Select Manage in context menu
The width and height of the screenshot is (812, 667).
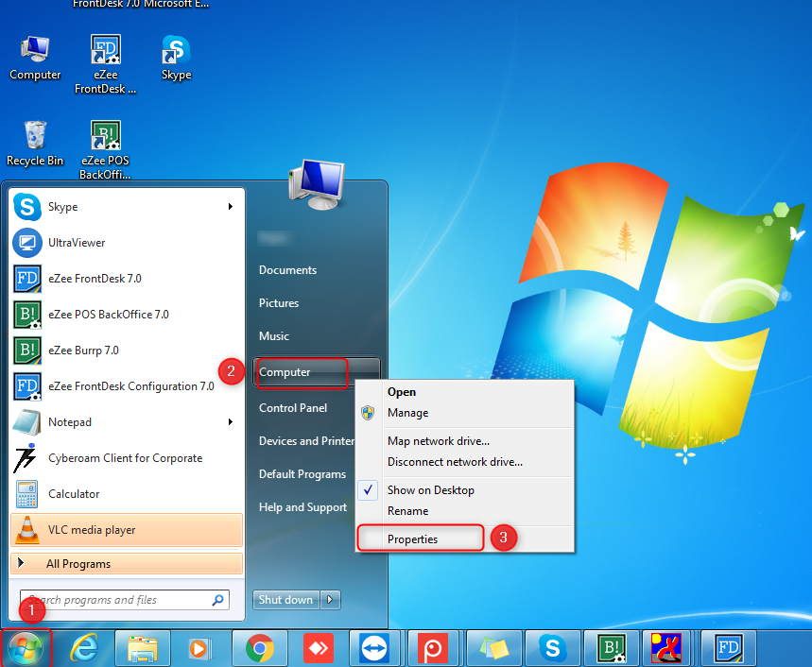coord(464,413)
